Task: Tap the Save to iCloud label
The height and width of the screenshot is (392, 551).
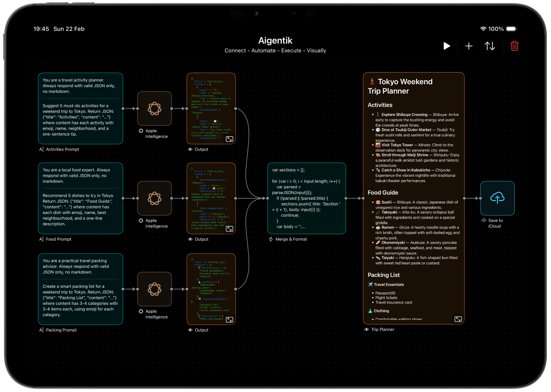Action: (496, 223)
